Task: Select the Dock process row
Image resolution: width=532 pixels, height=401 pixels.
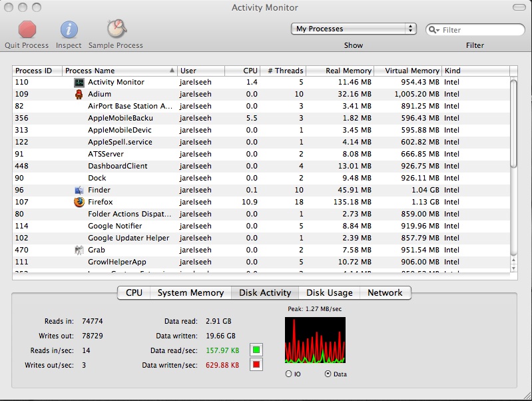Action: click(261, 179)
